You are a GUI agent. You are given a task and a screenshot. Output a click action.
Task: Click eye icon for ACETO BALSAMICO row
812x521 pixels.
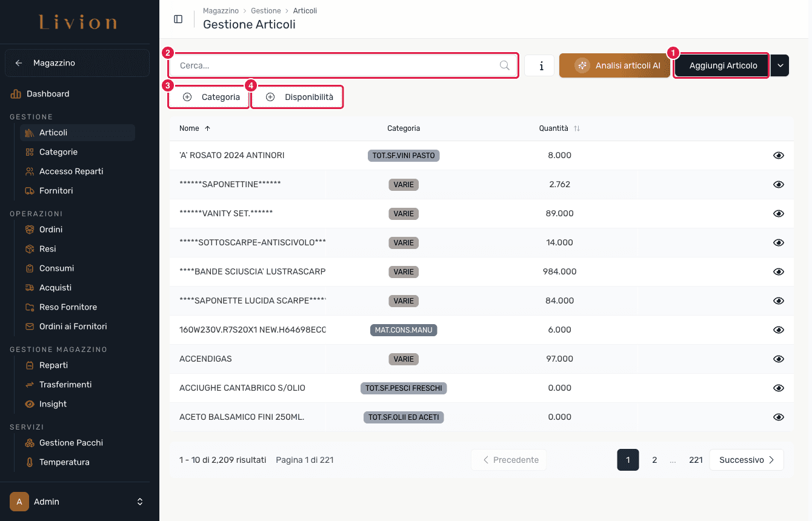tap(779, 417)
